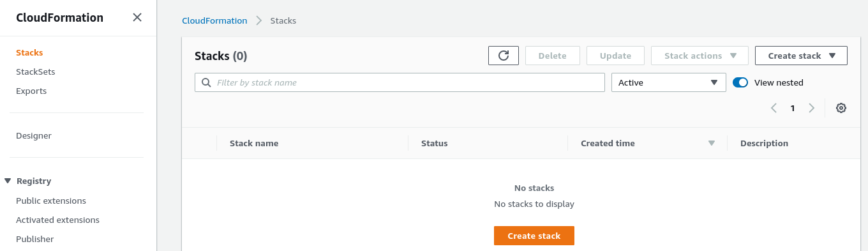Click the Stacks breadcrumb text

pos(283,20)
